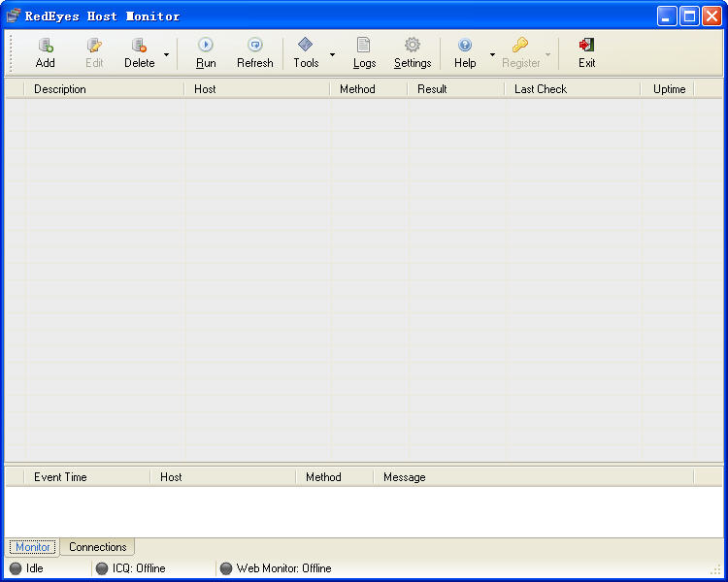Image resolution: width=728 pixels, height=582 pixels.
Task: Click the Delete toolbar icon
Action: click(139, 46)
